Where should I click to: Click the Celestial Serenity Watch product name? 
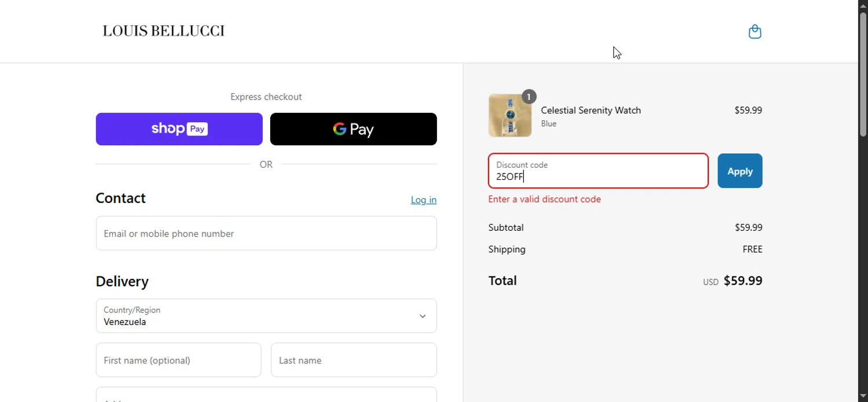coord(591,110)
